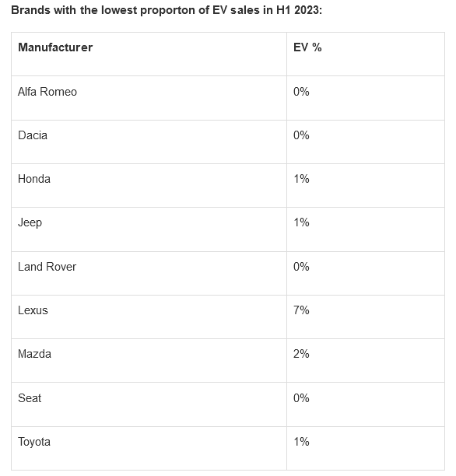The height and width of the screenshot is (476, 456).
Task: Click Land Rover's 0% value
Action: coord(301,267)
